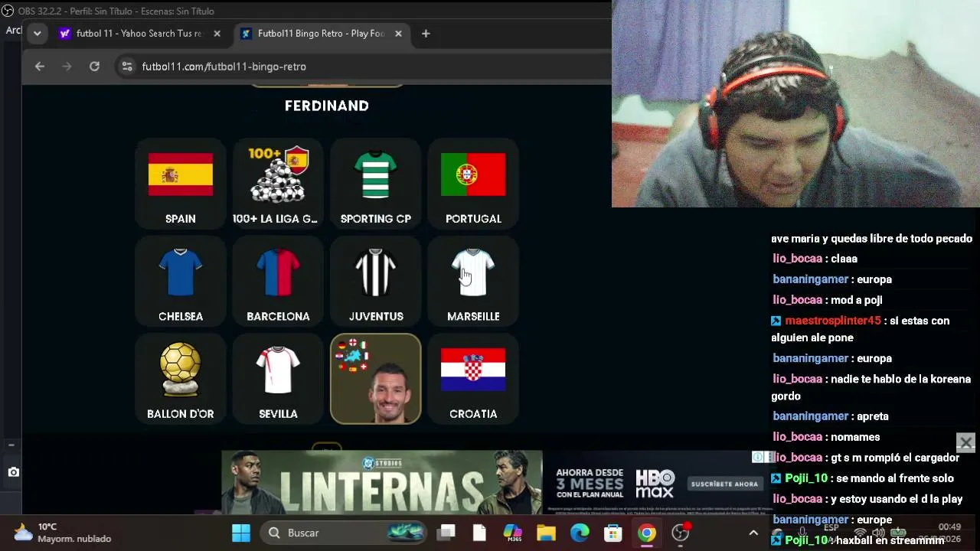This screenshot has height=551, width=980.
Task: Open site information icon in address bar
Action: (x=127, y=67)
